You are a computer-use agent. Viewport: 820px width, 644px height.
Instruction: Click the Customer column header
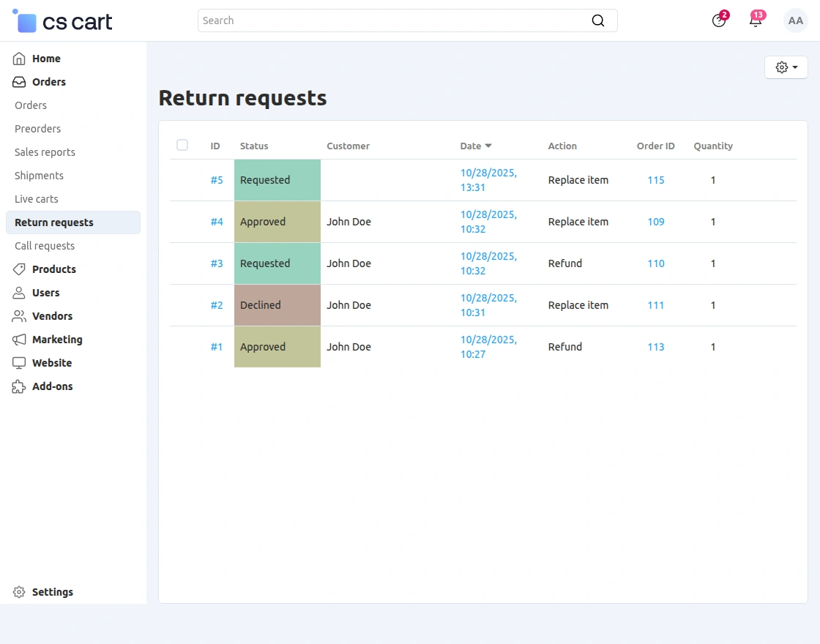click(348, 146)
